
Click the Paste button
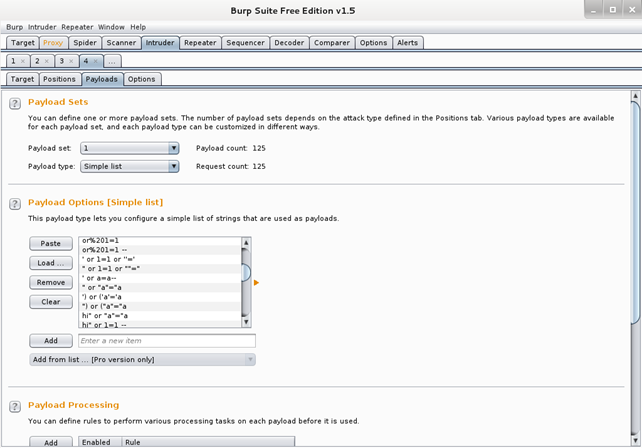tap(50, 243)
